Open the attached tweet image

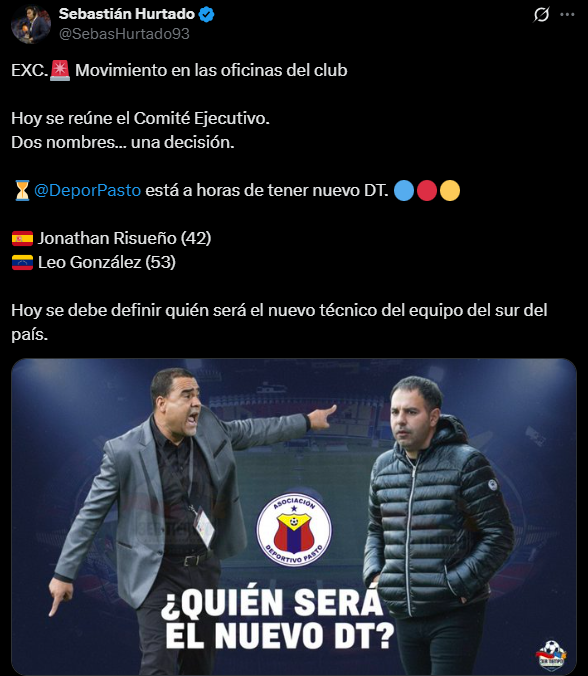coord(294,516)
